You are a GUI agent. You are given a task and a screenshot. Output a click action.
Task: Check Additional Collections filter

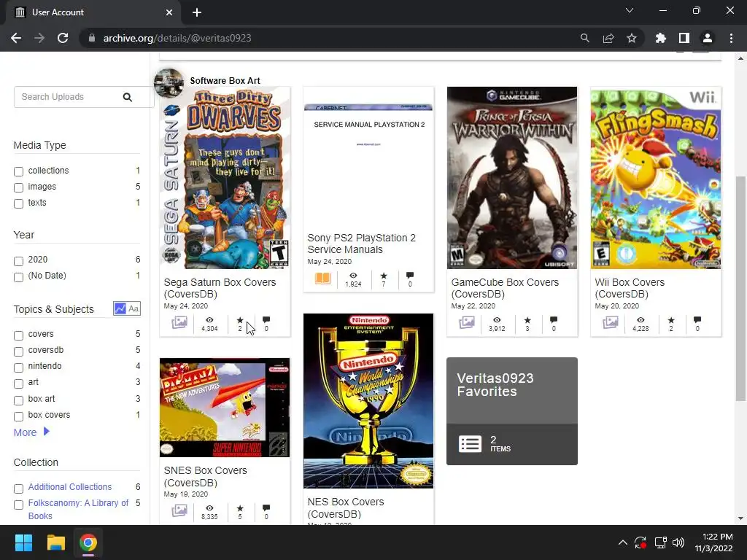[18, 489]
